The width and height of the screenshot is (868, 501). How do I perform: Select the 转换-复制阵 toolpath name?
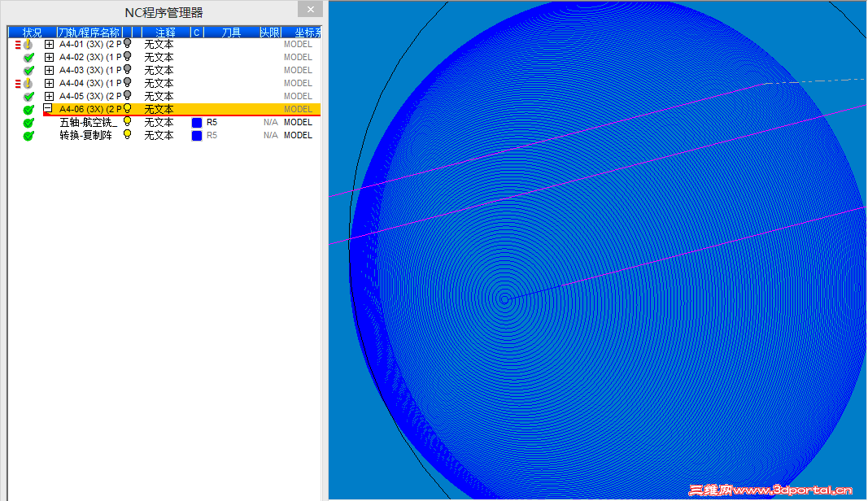[85, 135]
